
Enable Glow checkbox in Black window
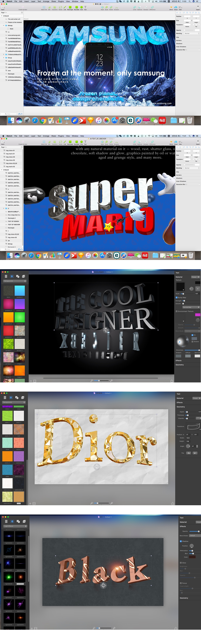tap(181, 563)
